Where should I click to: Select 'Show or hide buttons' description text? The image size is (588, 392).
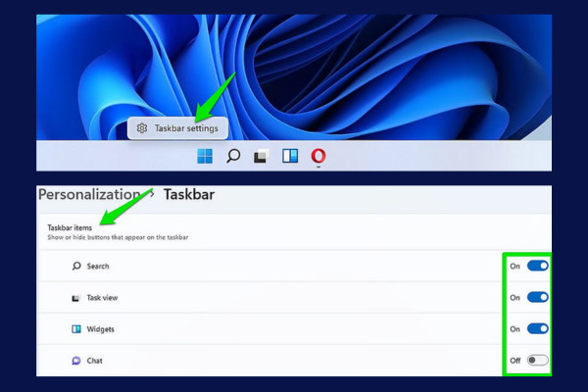tap(118, 237)
